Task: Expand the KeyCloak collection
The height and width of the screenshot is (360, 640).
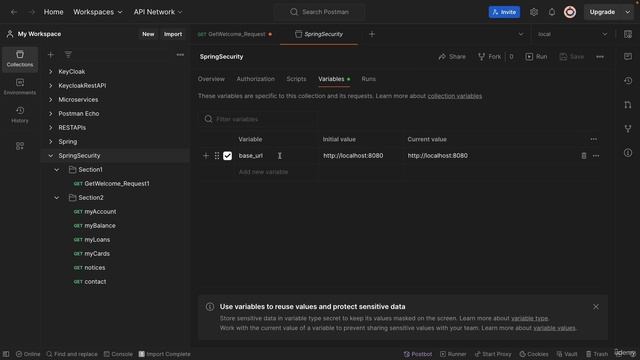Action: (51, 71)
